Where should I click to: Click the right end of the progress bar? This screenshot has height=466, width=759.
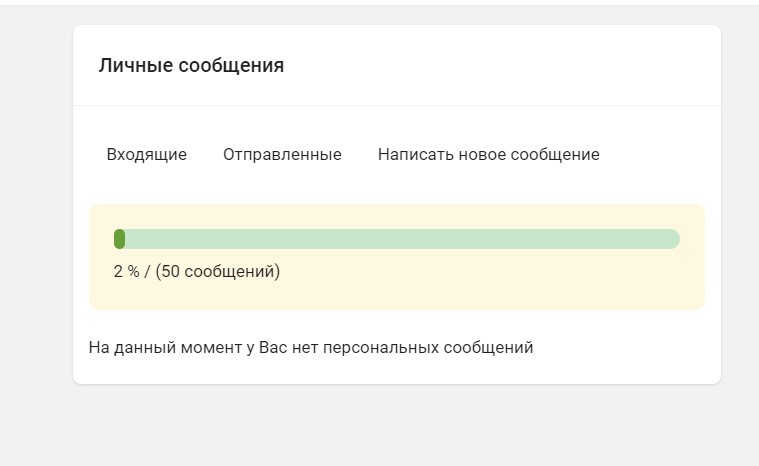(672, 239)
